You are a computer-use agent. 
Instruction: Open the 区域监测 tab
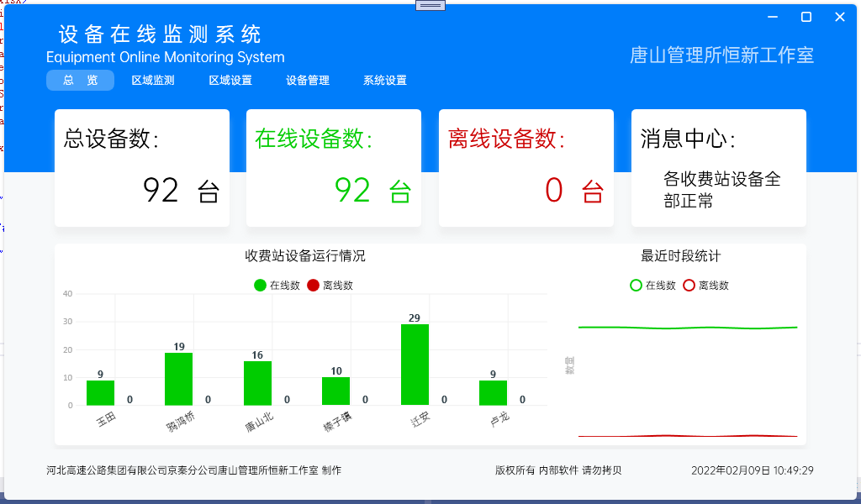coord(153,80)
